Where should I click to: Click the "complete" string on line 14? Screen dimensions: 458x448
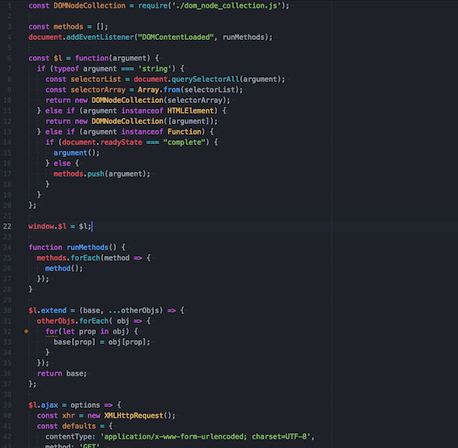click(184, 142)
